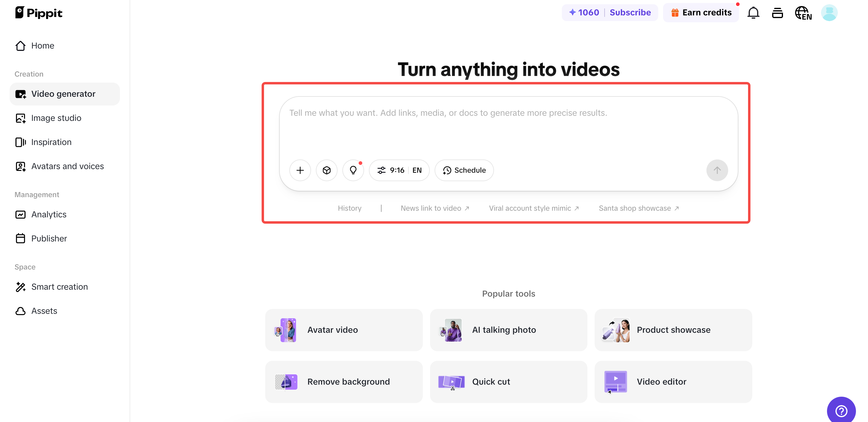Screen dimensions: 868x422
Task: Select Video generator in the sidebar
Action: click(x=63, y=94)
